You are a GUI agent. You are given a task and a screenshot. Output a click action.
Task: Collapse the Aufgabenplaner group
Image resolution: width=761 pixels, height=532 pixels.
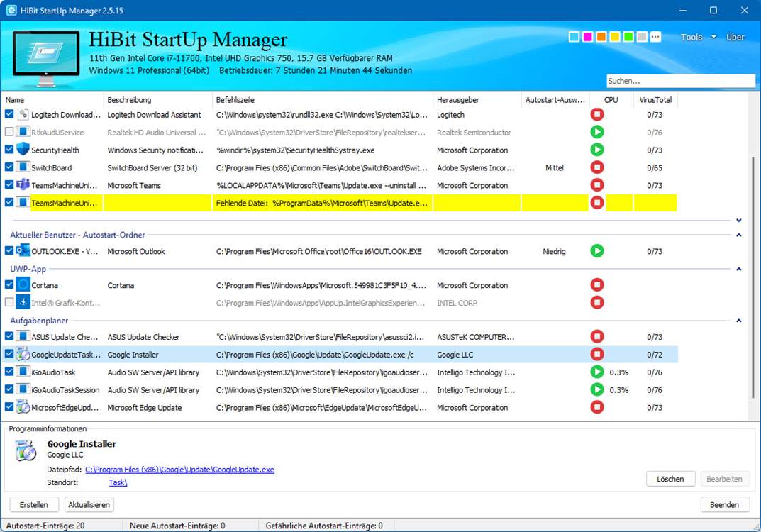click(739, 321)
